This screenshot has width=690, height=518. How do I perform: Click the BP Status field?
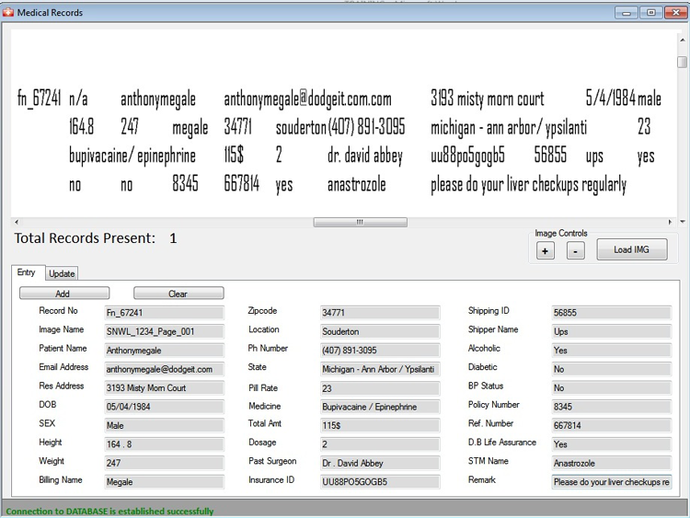click(611, 388)
